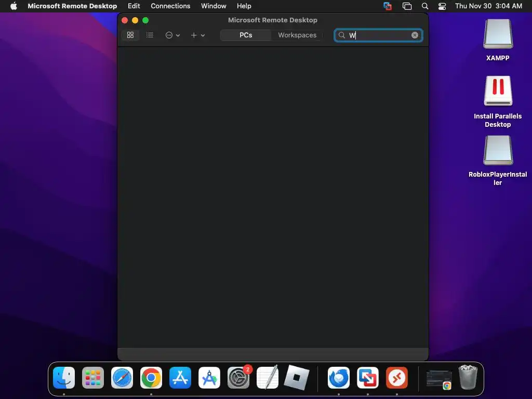Select the Workspaces tab
The width and height of the screenshot is (532, 399).
[x=297, y=35]
